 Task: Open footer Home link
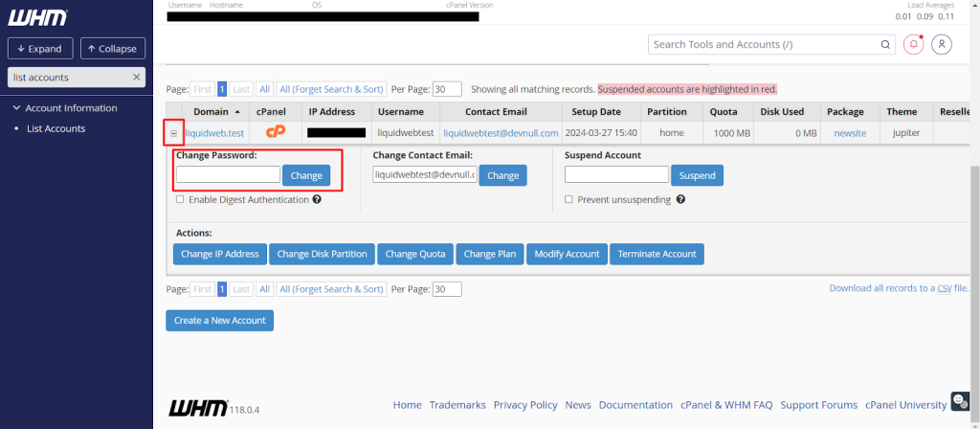click(x=407, y=405)
